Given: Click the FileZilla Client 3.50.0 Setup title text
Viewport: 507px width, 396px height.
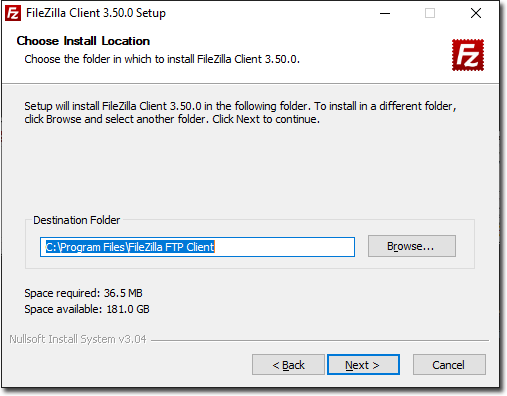Looking at the screenshot, I should coord(96,13).
